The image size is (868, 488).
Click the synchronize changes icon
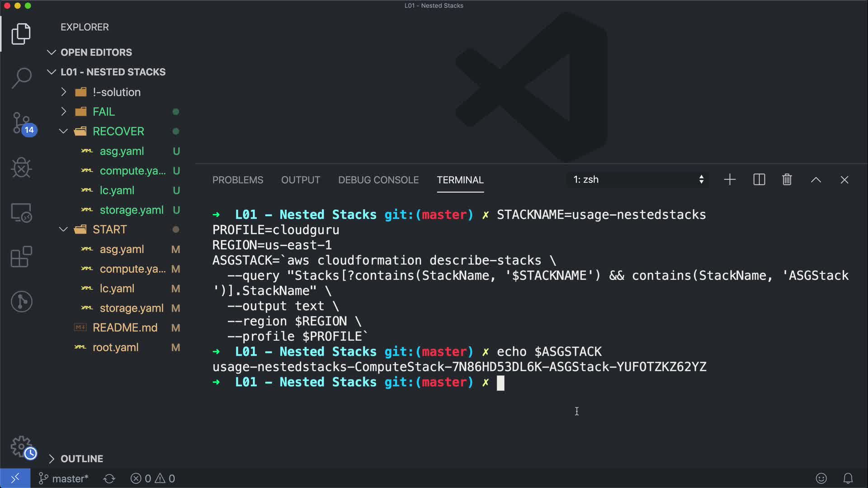109,479
